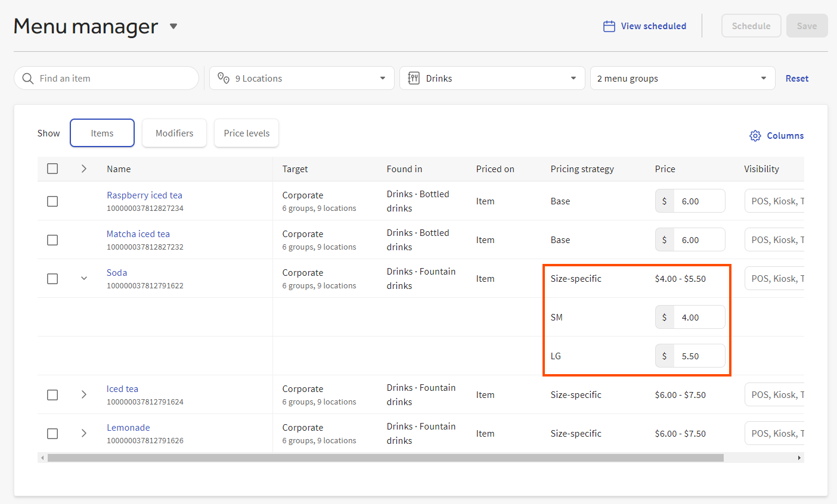The width and height of the screenshot is (837, 504).
Task: Reset the filters with the Reset link
Action: pos(797,79)
